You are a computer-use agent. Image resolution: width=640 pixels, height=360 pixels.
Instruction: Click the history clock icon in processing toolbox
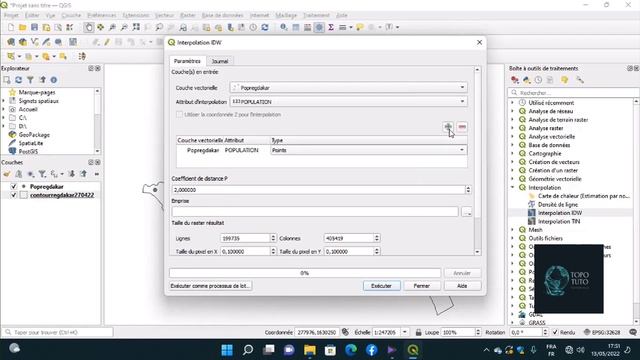click(x=538, y=80)
